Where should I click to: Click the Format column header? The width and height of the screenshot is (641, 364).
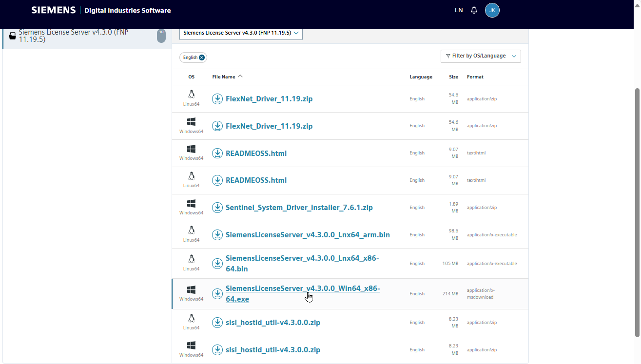pyautogui.click(x=475, y=77)
